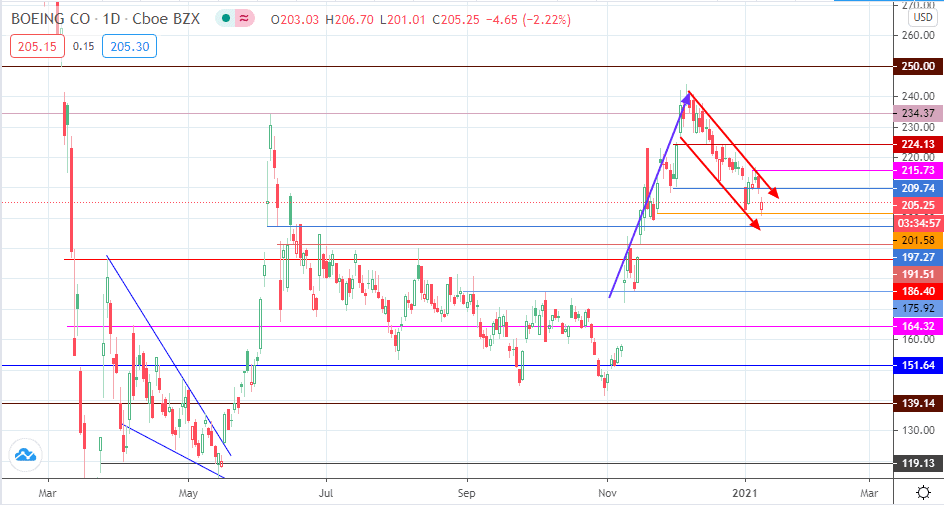Click the closing value C205.25 in header
The height and width of the screenshot is (505, 944).
455,19
